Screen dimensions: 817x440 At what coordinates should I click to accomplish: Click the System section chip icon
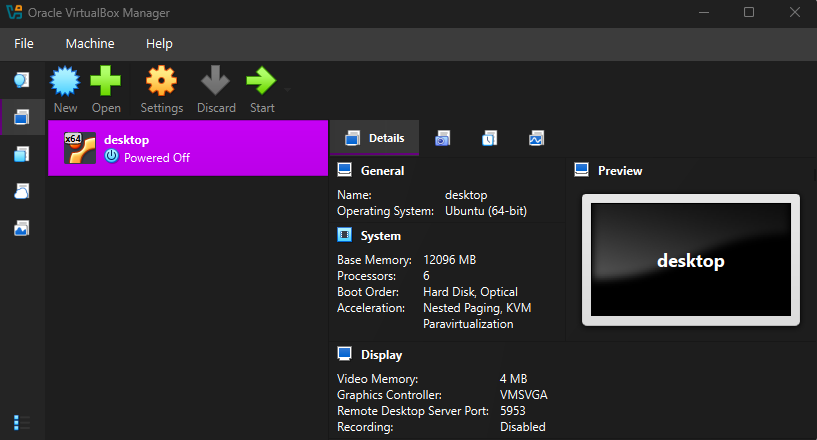click(x=344, y=235)
